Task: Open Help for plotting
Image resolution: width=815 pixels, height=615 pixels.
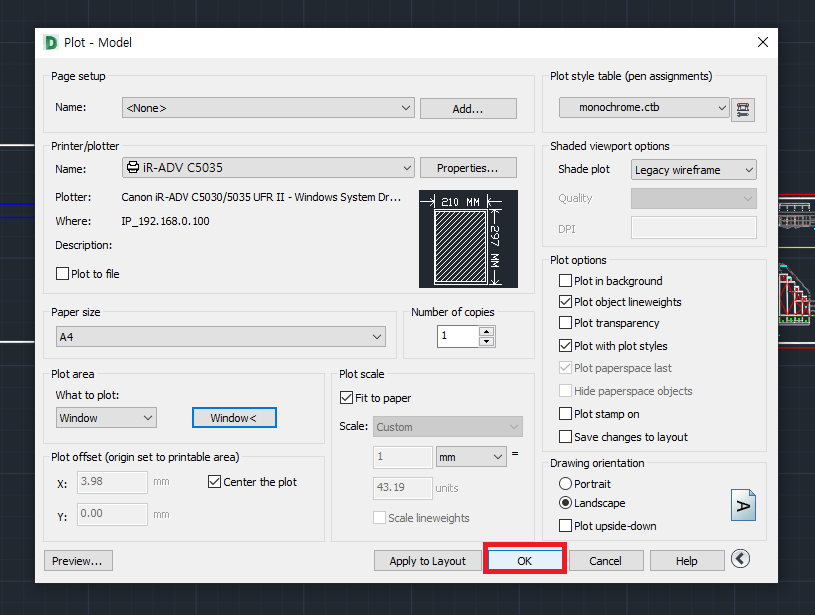Action: click(x=687, y=560)
